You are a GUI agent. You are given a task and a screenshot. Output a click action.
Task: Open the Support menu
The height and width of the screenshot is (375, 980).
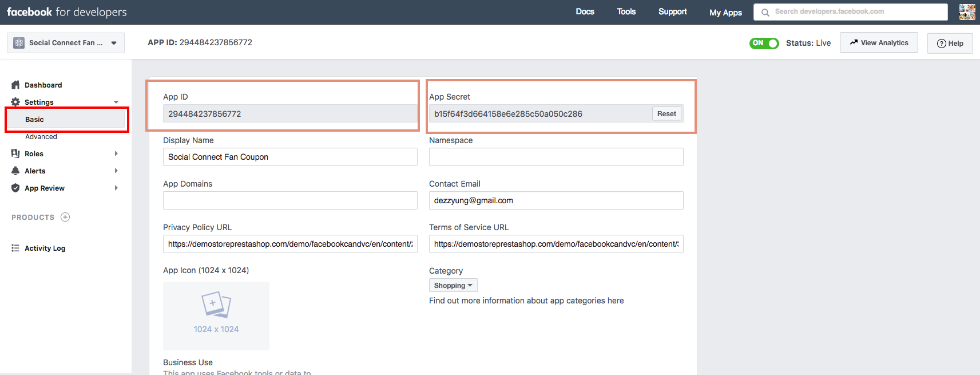coord(673,11)
